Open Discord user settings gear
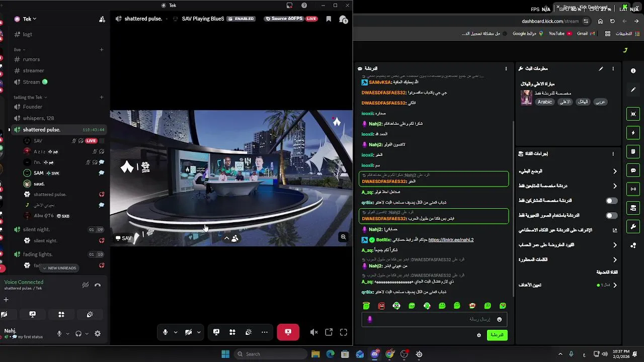This screenshot has height=362, width=644. 98,333
